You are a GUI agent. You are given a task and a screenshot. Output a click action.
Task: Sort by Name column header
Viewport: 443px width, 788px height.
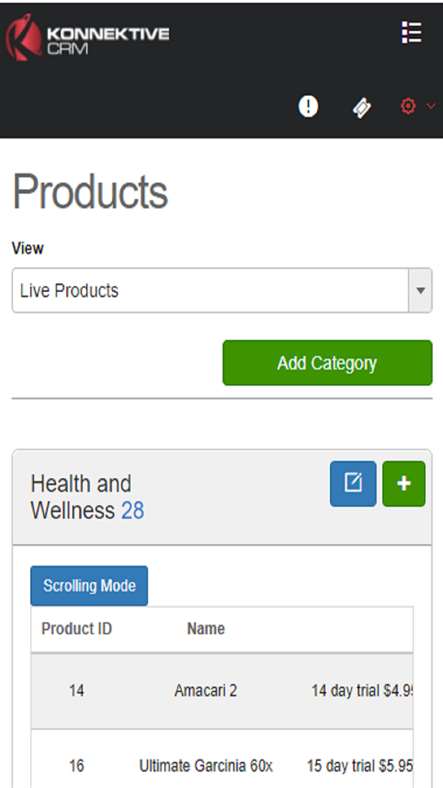click(206, 629)
